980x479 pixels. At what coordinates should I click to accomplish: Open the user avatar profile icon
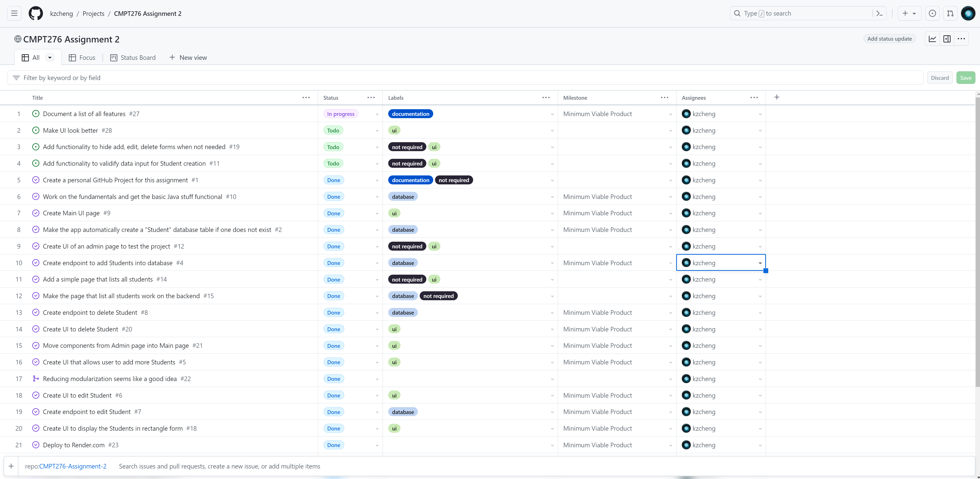click(969, 13)
